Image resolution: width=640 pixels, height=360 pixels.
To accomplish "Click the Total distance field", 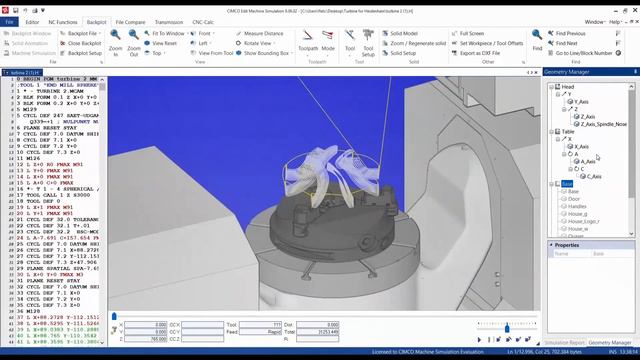I will (x=318, y=332).
